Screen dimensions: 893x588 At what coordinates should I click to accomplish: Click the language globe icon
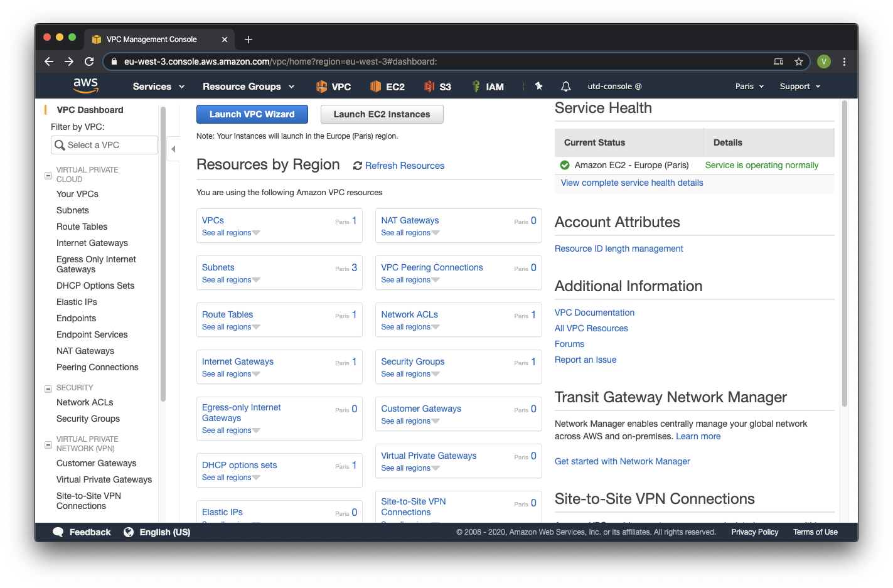[x=129, y=532]
